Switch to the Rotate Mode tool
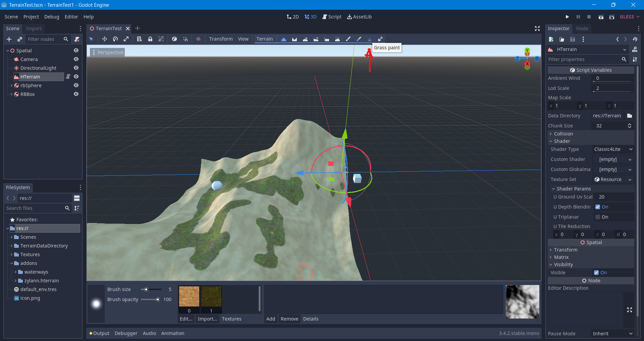This screenshot has width=644, height=341. (115, 39)
